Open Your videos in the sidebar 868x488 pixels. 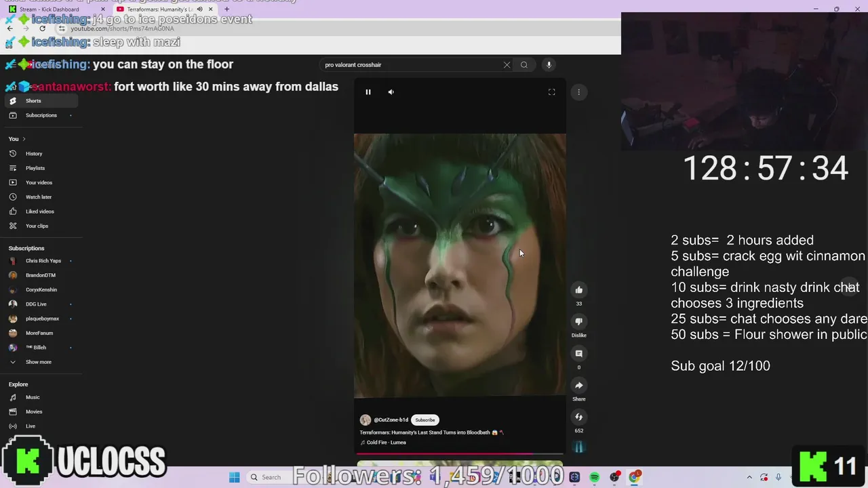click(x=41, y=182)
